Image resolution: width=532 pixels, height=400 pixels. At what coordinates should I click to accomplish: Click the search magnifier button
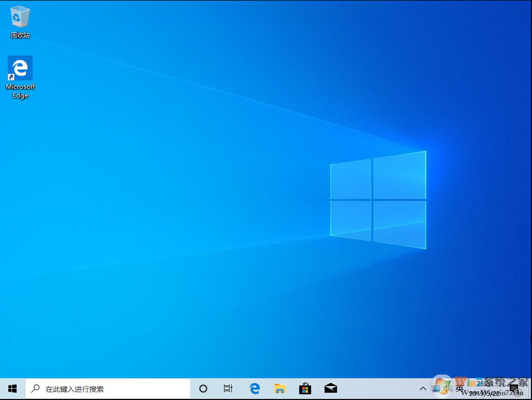click(x=35, y=388)
